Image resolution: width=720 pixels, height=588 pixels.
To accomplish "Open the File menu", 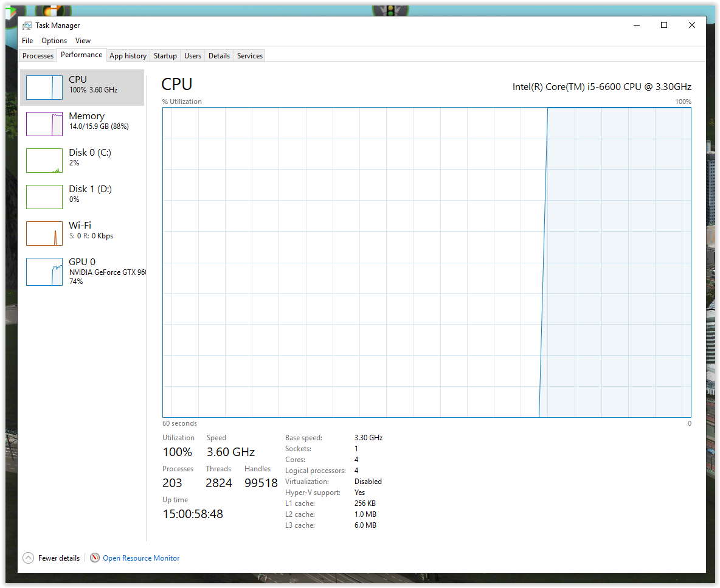I will (x=27, y=40).
